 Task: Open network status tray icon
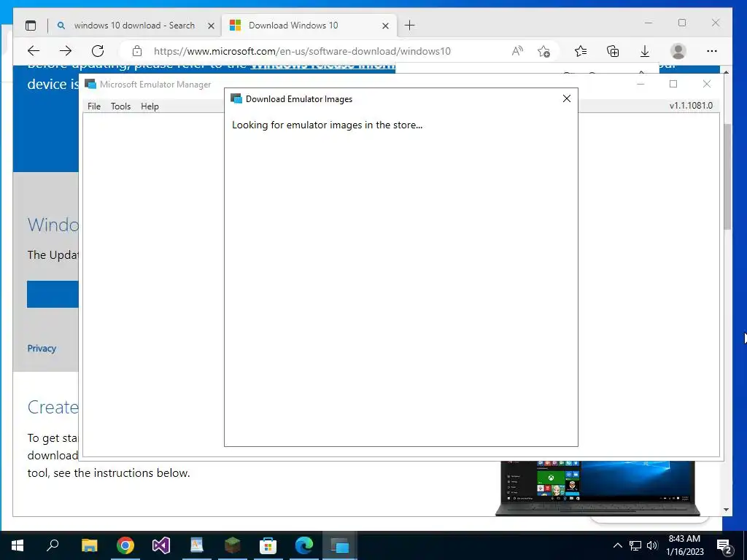(x=635, y=545)
